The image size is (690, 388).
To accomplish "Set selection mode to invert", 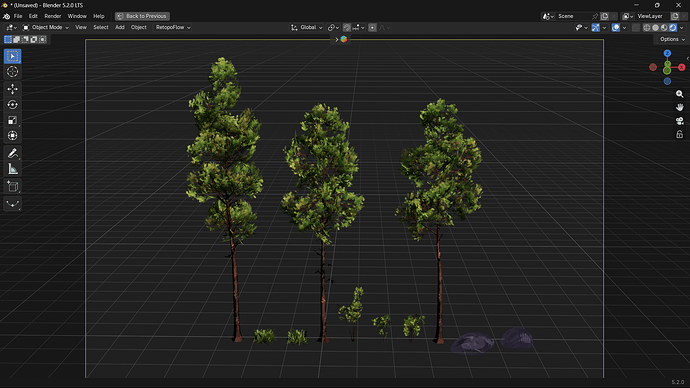I will pos(34,40).
